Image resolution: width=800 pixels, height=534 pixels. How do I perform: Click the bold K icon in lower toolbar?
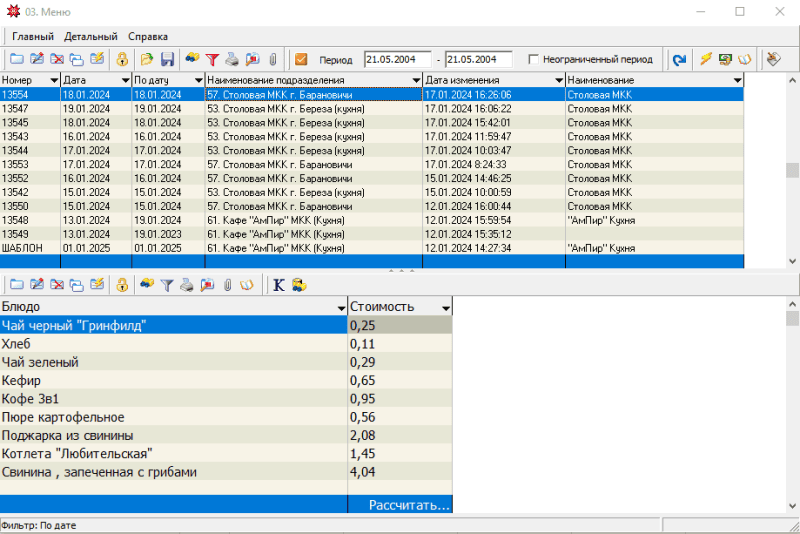pos(279,285)
